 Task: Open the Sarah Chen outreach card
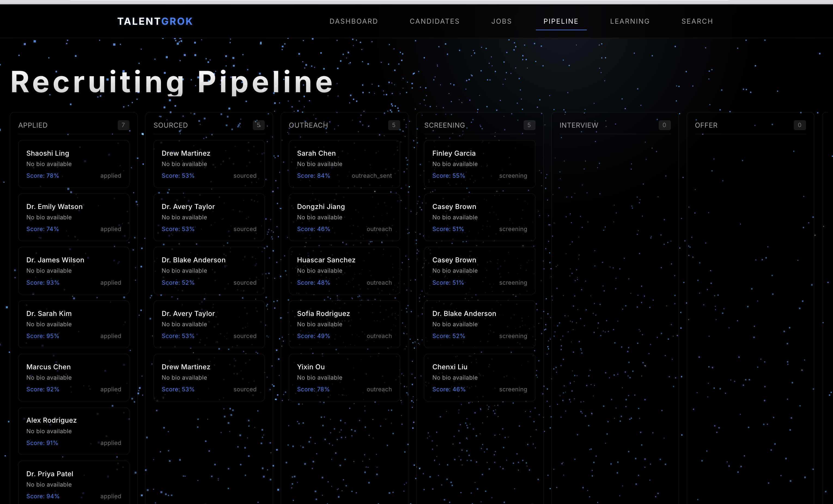coord(344,164)
